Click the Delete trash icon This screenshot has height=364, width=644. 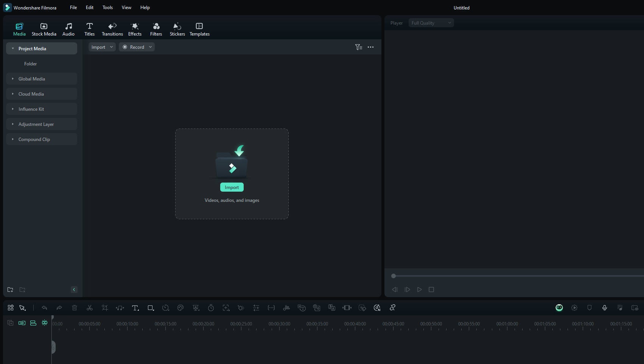(75, 308)
